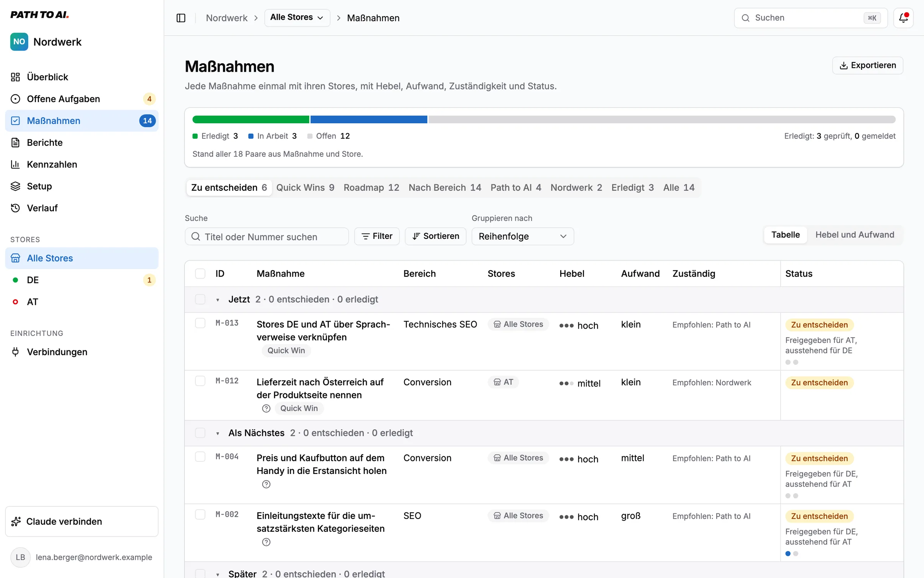Collapse the Als Nächstes group
This screenshot has height=578, width=924.
(x=218, y=434)
